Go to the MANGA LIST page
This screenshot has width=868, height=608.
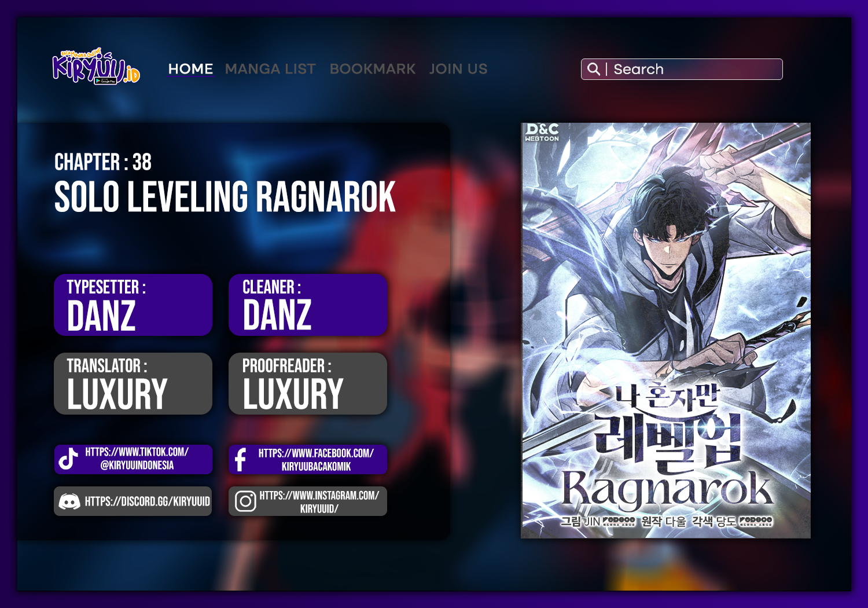click(270, 69)
